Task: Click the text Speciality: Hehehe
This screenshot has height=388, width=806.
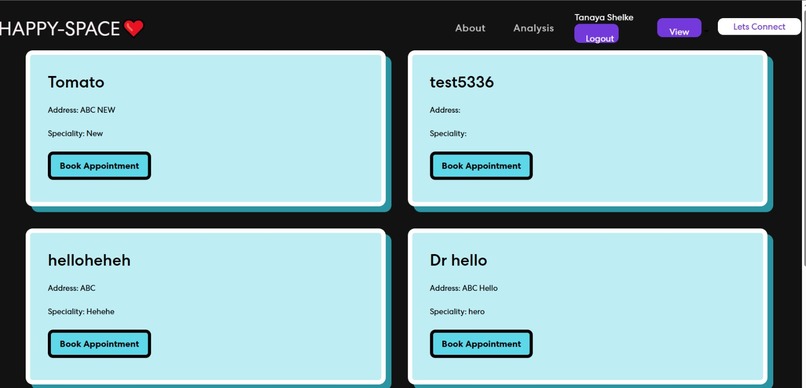Action: click(81, 311)
